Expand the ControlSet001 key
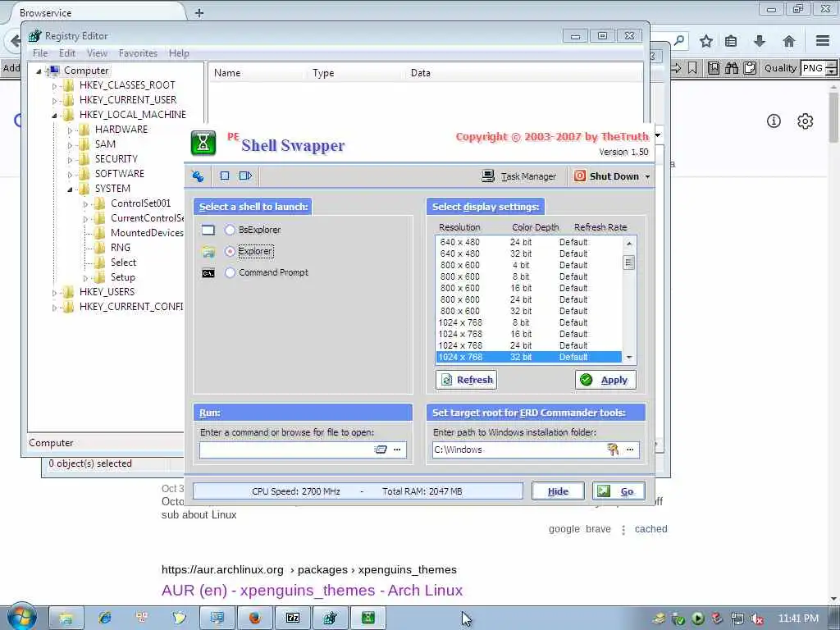Image resolution: width=840 pixels, height=630 pixels. tap(85, 203)
